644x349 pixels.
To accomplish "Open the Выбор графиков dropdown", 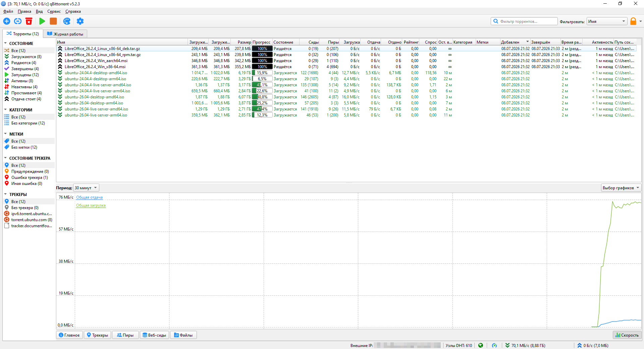I will coord(621,188).
